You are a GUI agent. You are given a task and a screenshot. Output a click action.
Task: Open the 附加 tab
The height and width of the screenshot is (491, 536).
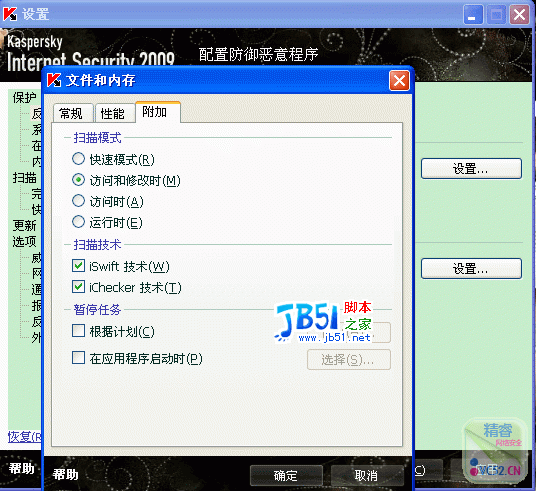pos(158,112)
